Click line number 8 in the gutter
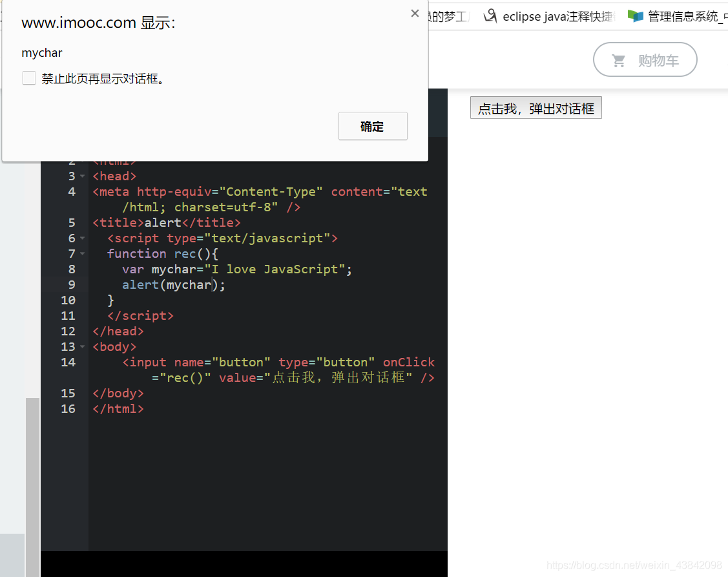The image size is (728, 577). [x=72, y=269]
